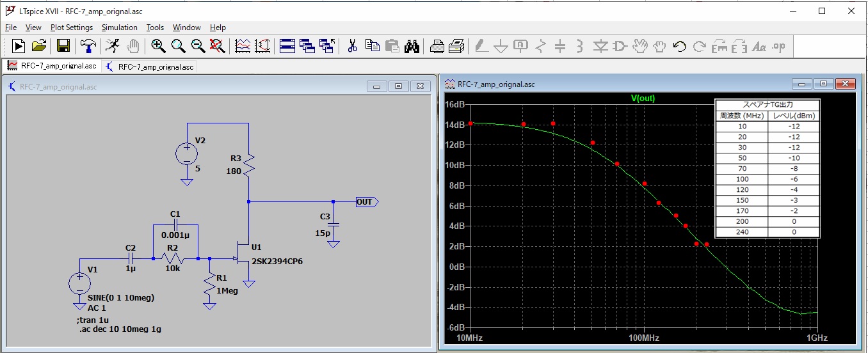Image resolution: width=868 pixels, height=353 pixels.
Task: Rotate selection toolbar icon
Action: point(719,46)
